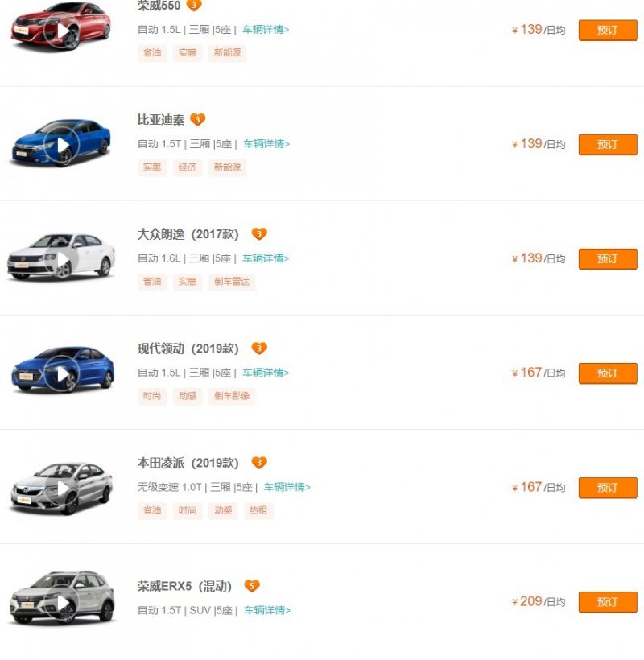644x660 pixels.
Task: Play video on blue 现代领动 car image
Action: [62, 373]
